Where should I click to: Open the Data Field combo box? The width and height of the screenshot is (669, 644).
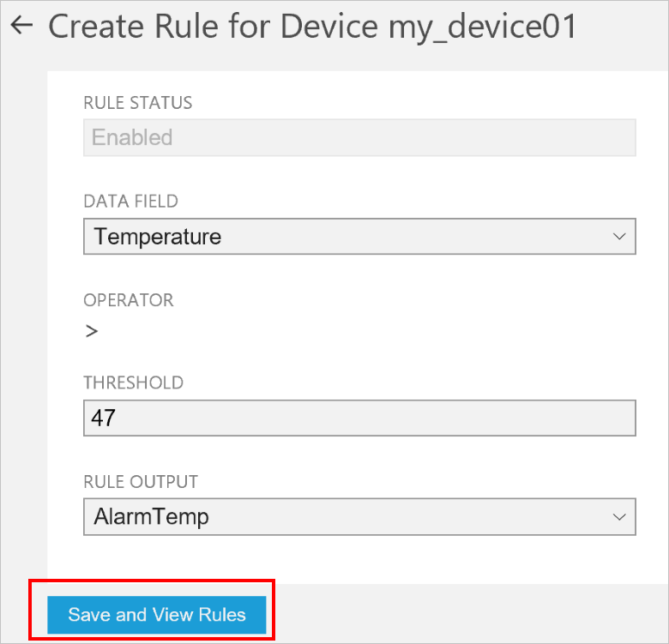(x=359, y=237)
